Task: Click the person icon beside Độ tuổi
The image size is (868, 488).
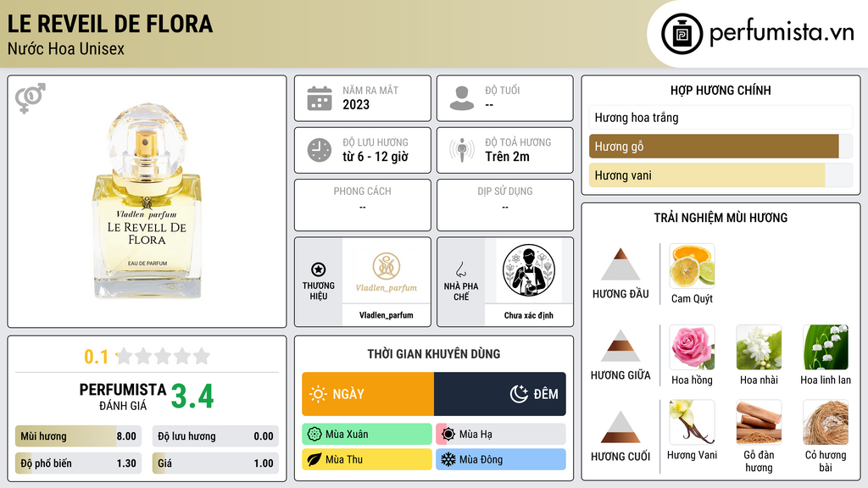Action: (462, 98)
